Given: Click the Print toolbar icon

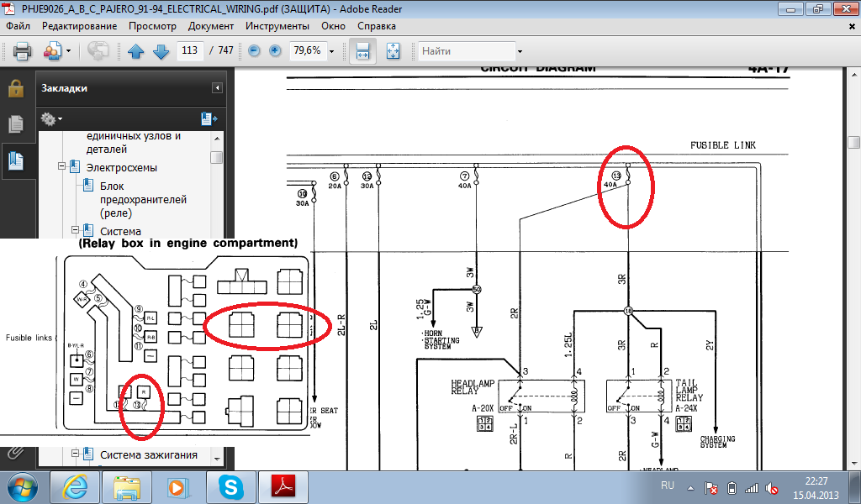Looking at the screenshot, I should pyautogui.click(x=22, y=51).
